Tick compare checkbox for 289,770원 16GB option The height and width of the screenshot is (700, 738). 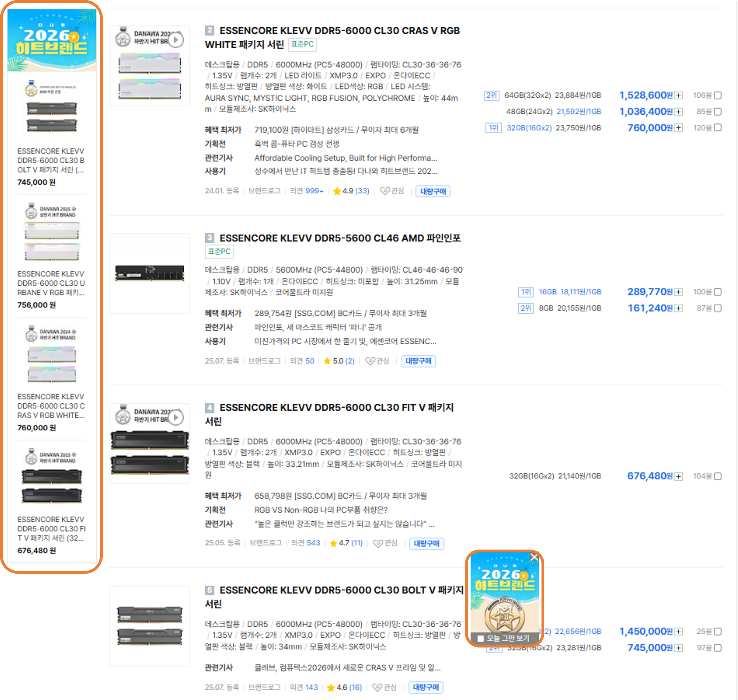(x=717, y=292)
